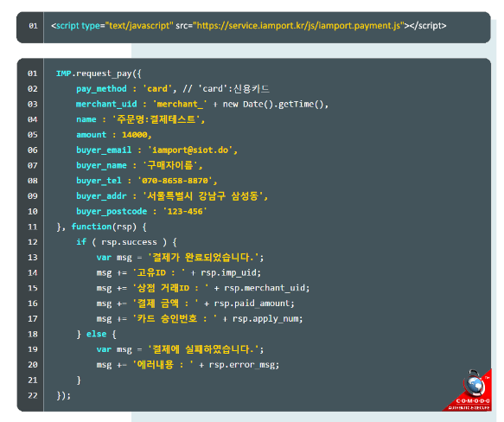Click line number 10 in the gutter
The image size is (504, 422).
[x=33, y=211]
